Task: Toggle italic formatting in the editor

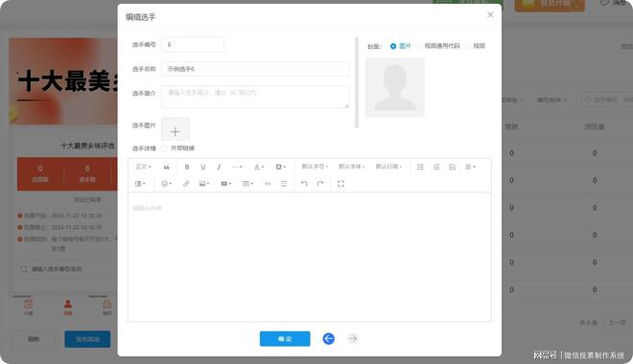Action: click(219, 167)
